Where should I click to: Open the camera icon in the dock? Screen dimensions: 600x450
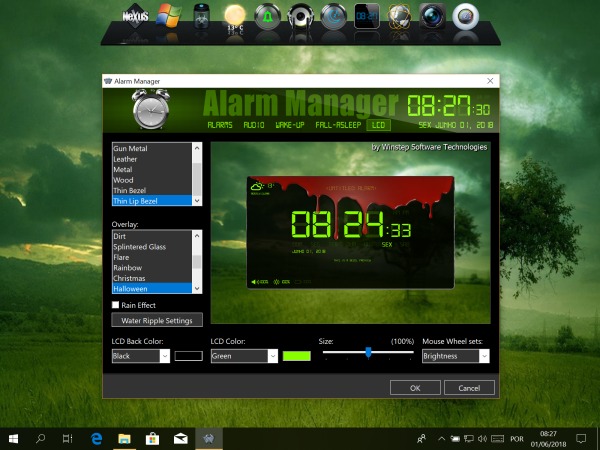tap(431, 16)
